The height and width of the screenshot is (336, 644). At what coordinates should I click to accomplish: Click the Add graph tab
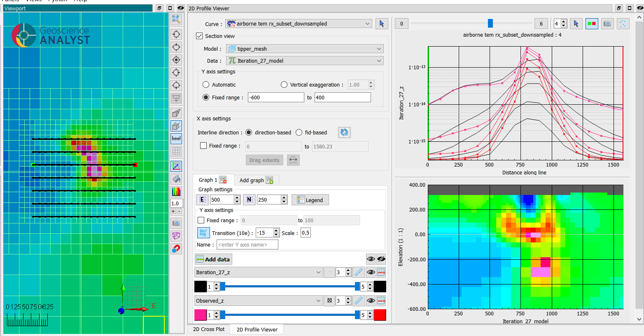tap(257, 180)
